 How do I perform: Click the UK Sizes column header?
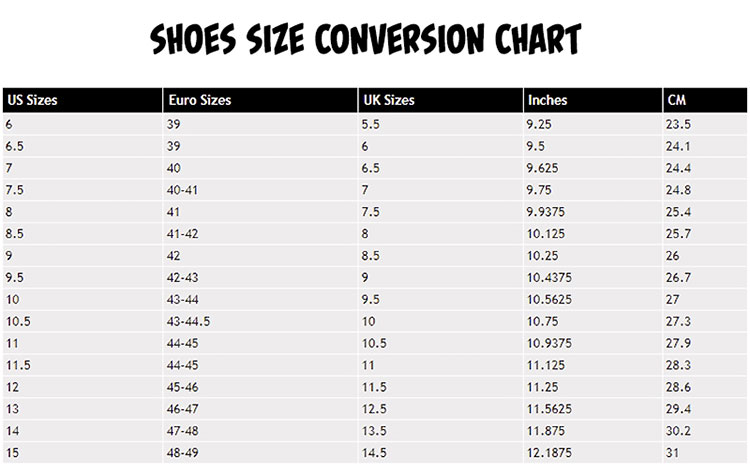click(441, 100)
